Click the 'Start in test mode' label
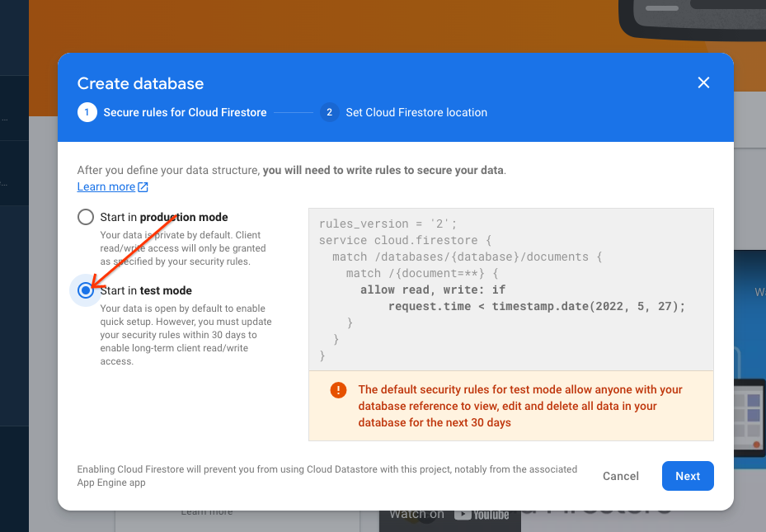 coord(146,290)
